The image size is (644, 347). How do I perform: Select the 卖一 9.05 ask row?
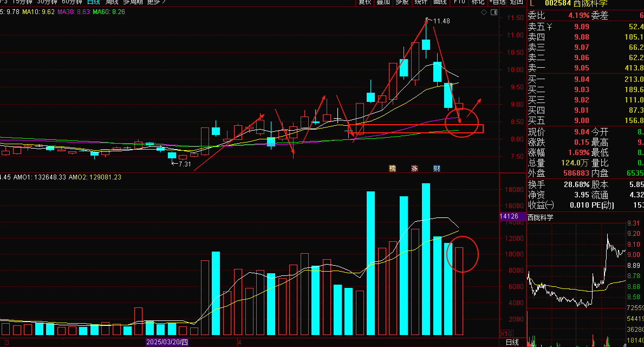tap(586, 68)
